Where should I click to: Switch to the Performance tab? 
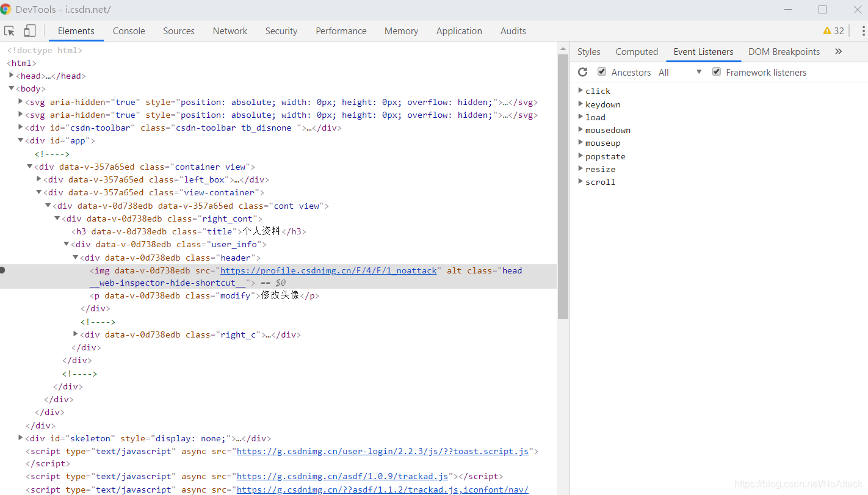pos(341,31)
